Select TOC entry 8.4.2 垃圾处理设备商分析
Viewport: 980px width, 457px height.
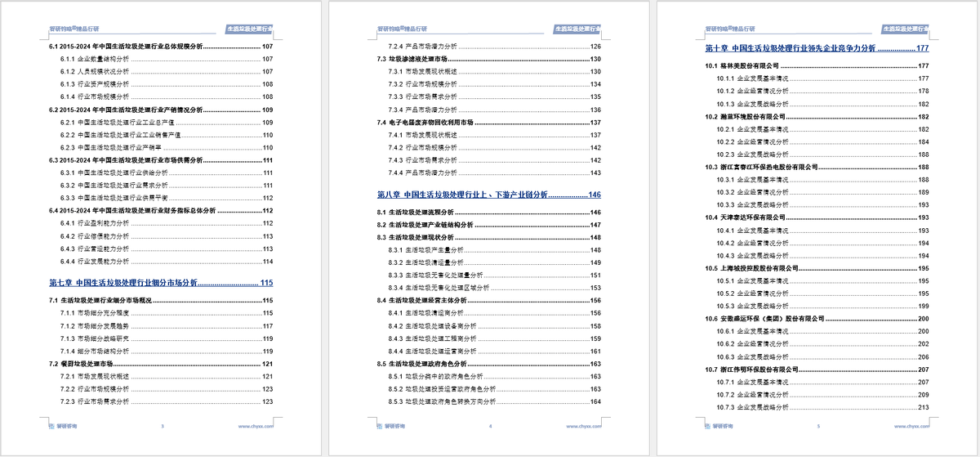tap(495, 325)
